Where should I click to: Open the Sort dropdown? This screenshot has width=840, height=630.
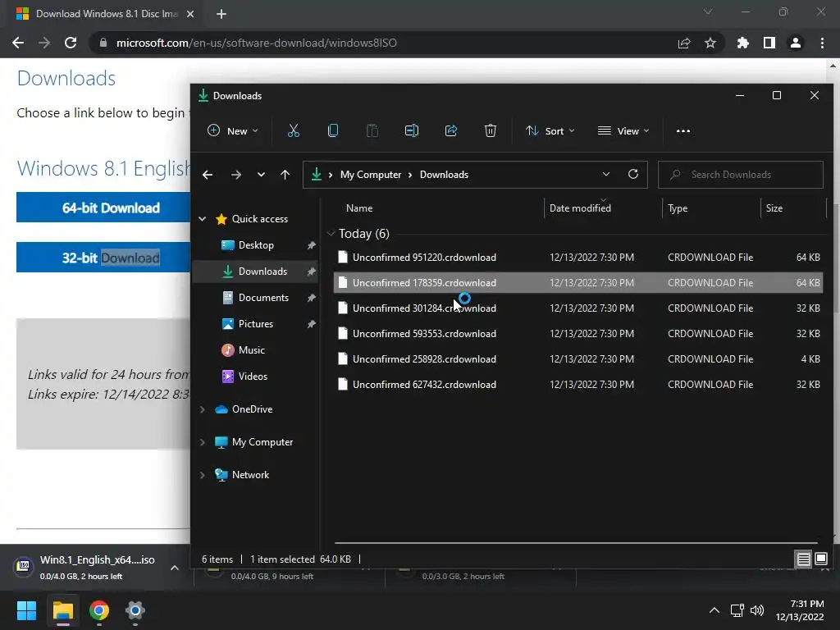tap(550, 130)
